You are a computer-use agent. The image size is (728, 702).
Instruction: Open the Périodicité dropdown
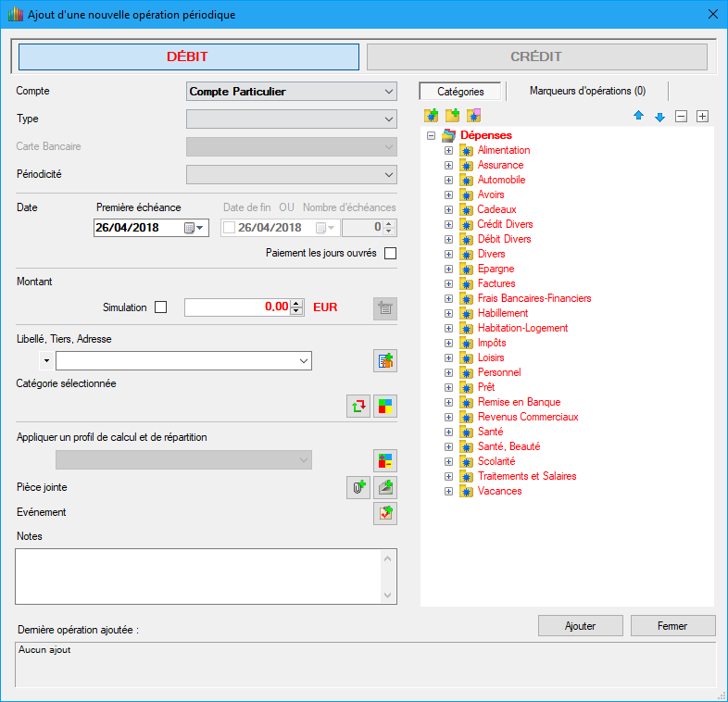(291, 175)
